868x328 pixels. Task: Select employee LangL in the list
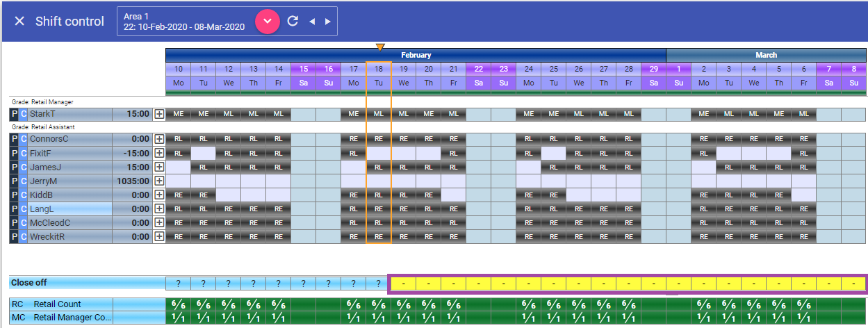tap(69, 208)
